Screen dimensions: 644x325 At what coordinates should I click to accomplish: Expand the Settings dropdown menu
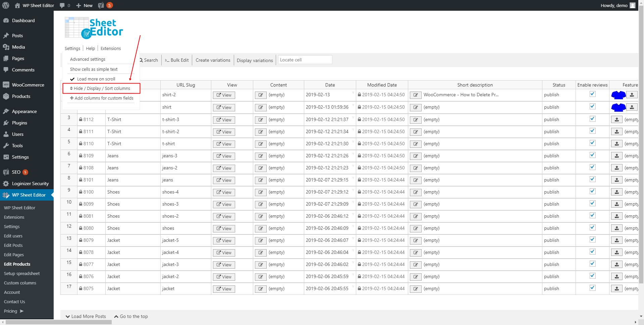click(x=72, y=48)
